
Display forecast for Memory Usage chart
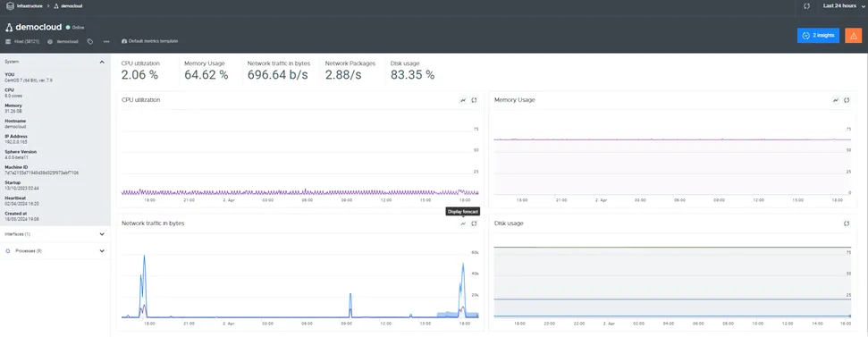point(836,100)
